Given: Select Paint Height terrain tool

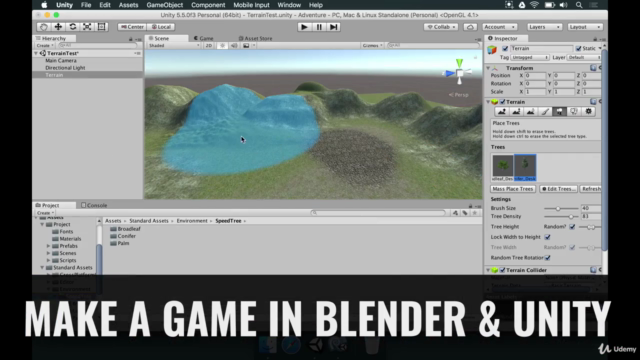Looking at the screenshot, I should 516,111.
